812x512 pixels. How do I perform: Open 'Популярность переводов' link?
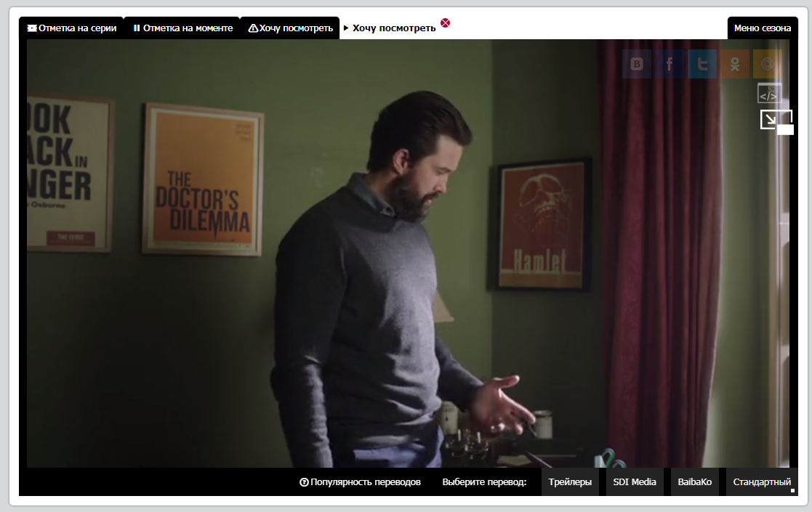pyautogui.click(x=361, y=482)
